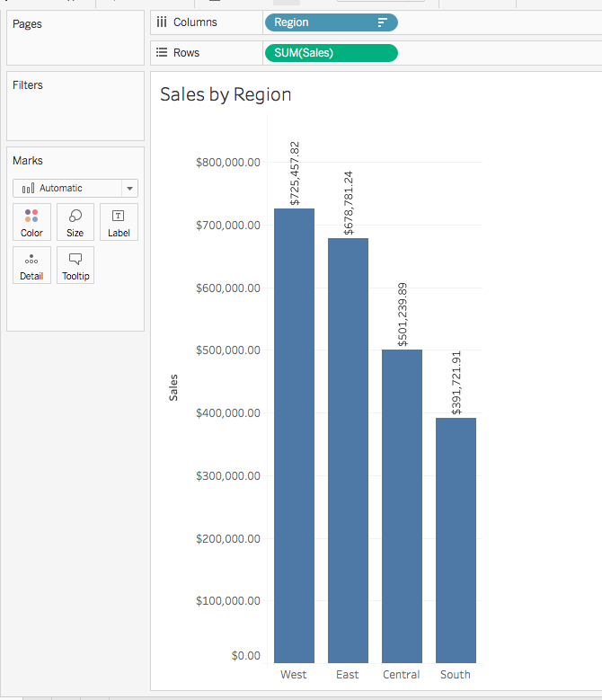Click the Detail button in Marks card
Viewport: 602px width, 700px height.
click(31, 265)
